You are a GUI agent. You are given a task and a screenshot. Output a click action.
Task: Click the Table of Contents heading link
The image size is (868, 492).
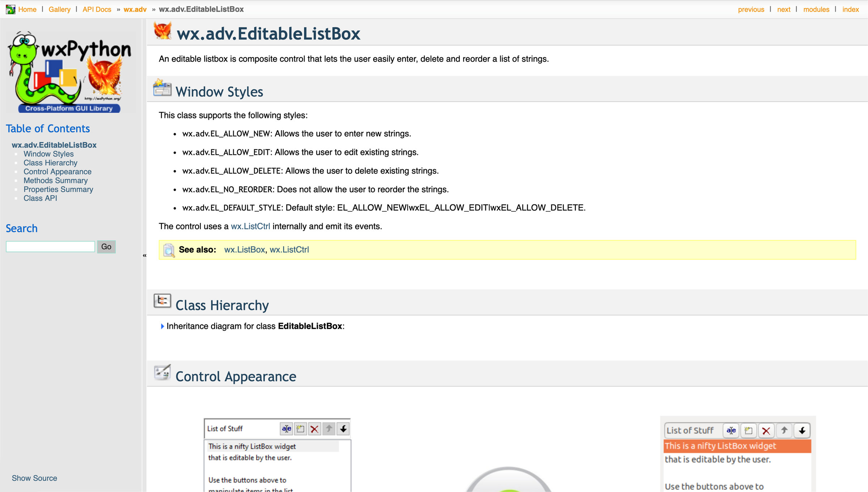pyautogui.click(x=48, y=128)
